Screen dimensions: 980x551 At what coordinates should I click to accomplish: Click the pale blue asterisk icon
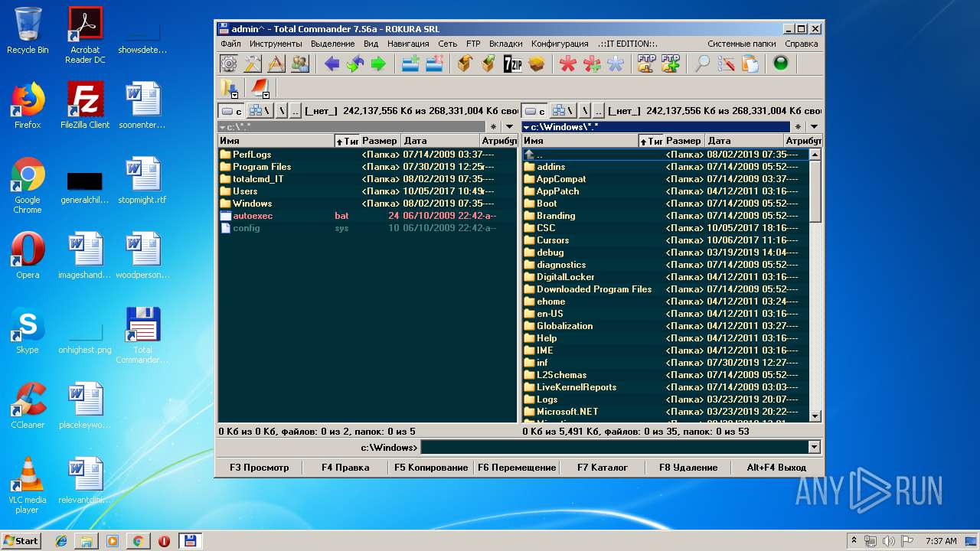click(616, 64)
